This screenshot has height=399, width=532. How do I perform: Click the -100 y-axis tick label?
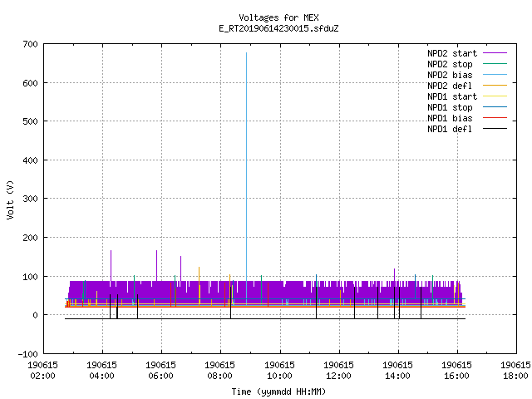point(27,354)
